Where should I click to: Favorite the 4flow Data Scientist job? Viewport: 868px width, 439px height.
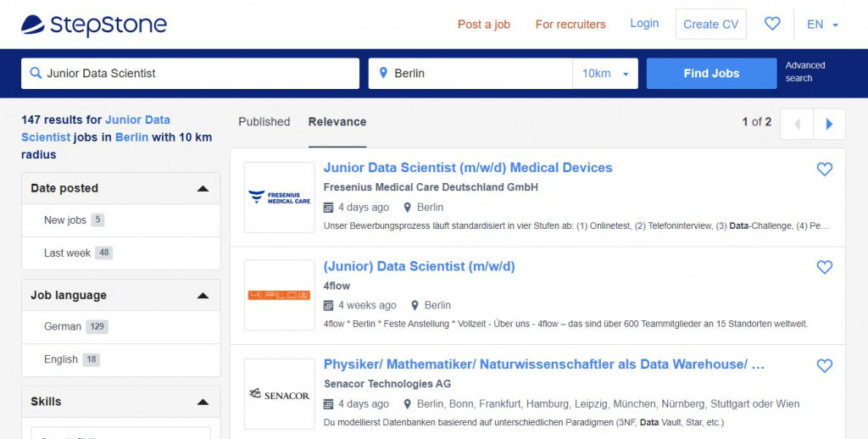point(824,268)
